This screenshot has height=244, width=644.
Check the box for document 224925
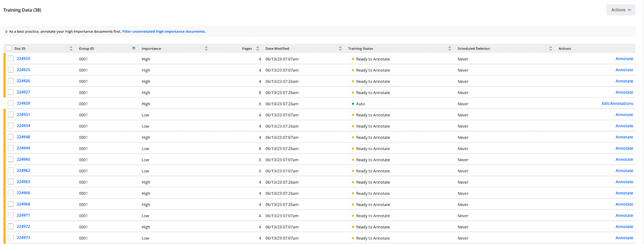click(x=11, y=70)
